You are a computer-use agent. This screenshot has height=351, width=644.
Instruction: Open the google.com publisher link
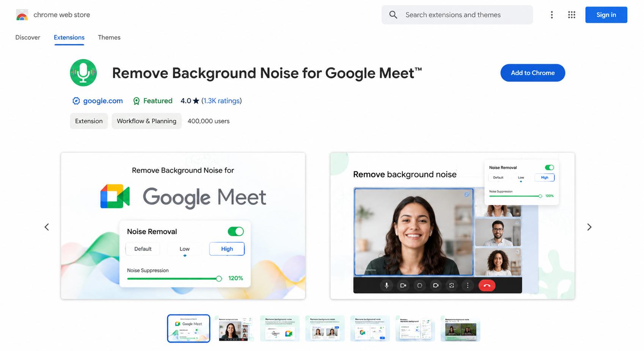pos(103,101)
